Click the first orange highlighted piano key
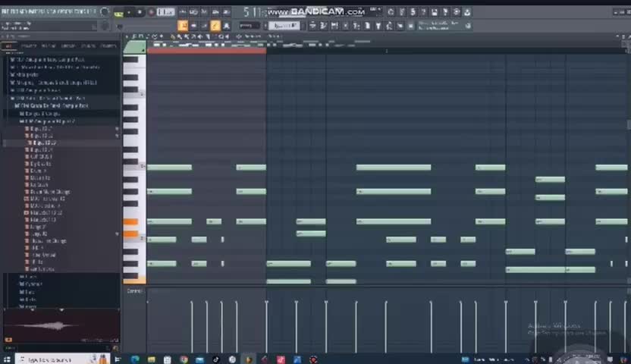The height and width of the screenshot is (364, 631). pos(130,221)
